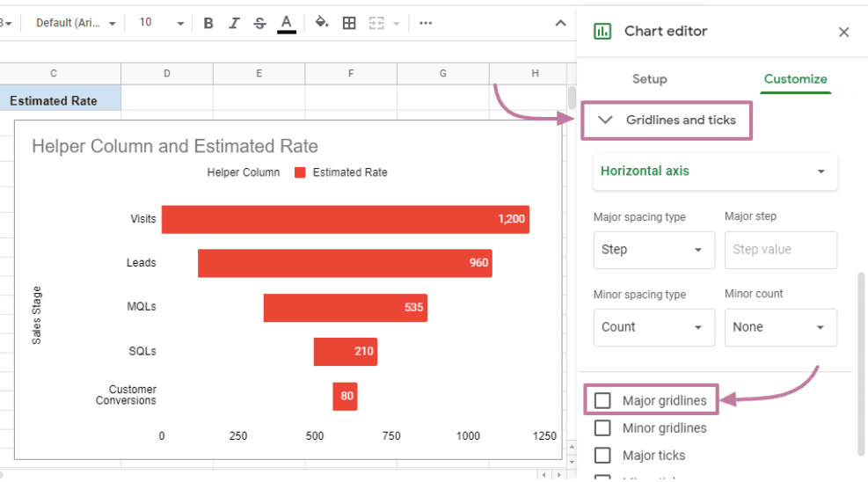Open fill color tool

[x=322, y=23]
